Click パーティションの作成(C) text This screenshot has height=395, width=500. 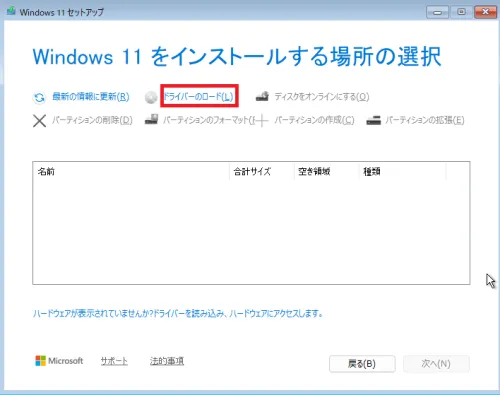[314, 120]
